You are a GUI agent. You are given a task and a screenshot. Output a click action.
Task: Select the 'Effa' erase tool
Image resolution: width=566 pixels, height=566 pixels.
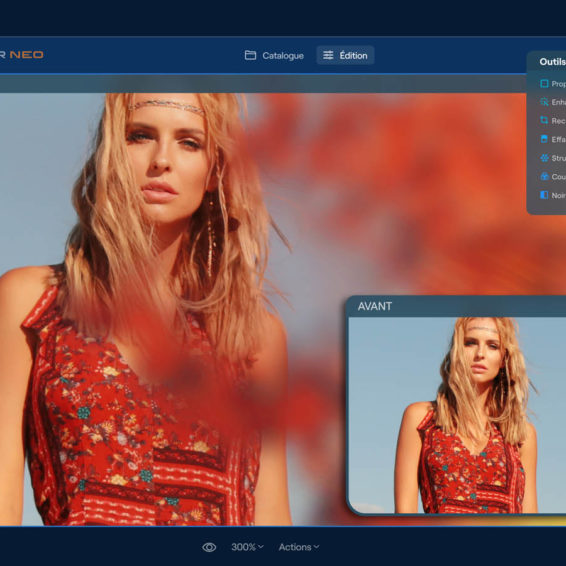point(552,139)
